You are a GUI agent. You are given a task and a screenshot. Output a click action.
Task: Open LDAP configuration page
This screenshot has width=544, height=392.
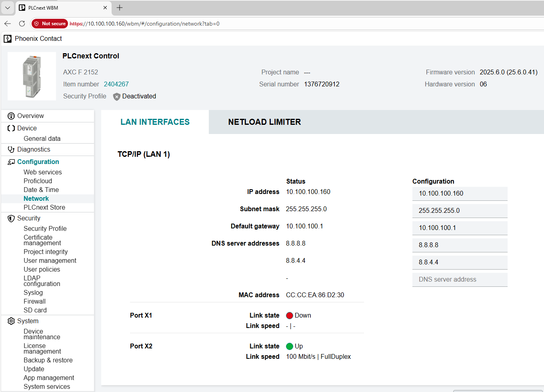[42, 281]
